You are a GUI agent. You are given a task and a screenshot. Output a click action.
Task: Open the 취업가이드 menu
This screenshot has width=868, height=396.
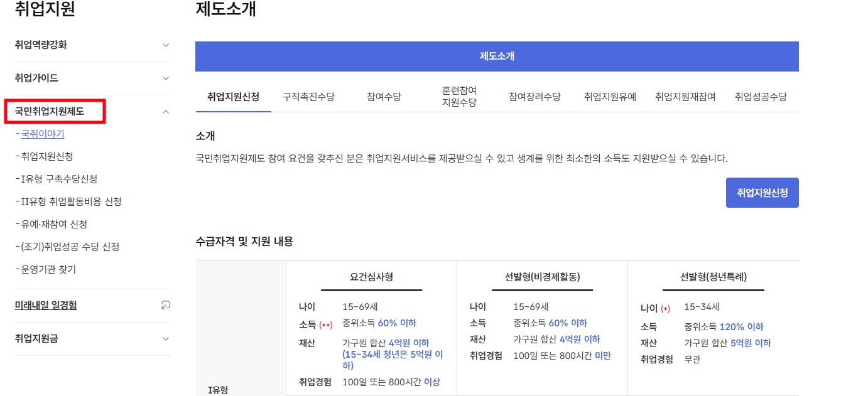coord(36,78)
